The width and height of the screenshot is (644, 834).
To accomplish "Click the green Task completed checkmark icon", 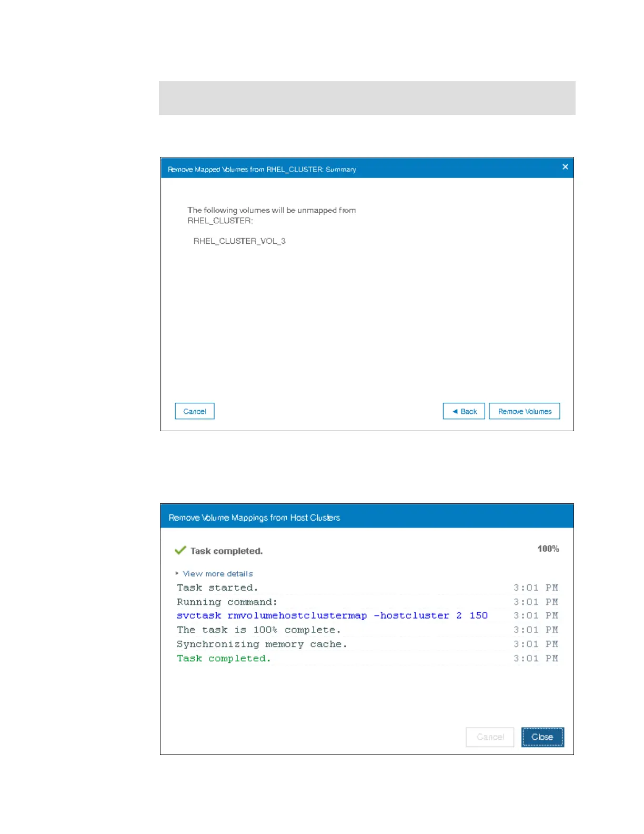I will pos(180,550).
